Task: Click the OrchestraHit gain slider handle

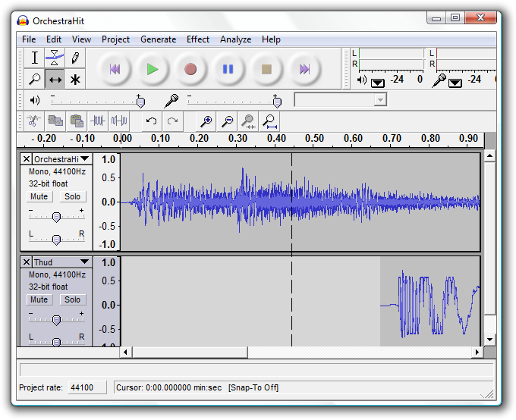Action: coord(57,217)
